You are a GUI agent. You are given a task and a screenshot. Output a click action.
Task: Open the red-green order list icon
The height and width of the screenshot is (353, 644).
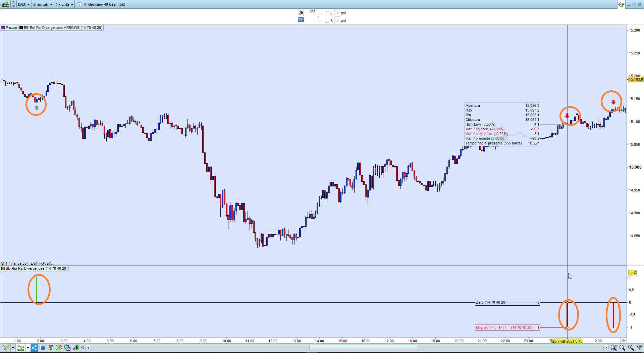coord(51,348)
